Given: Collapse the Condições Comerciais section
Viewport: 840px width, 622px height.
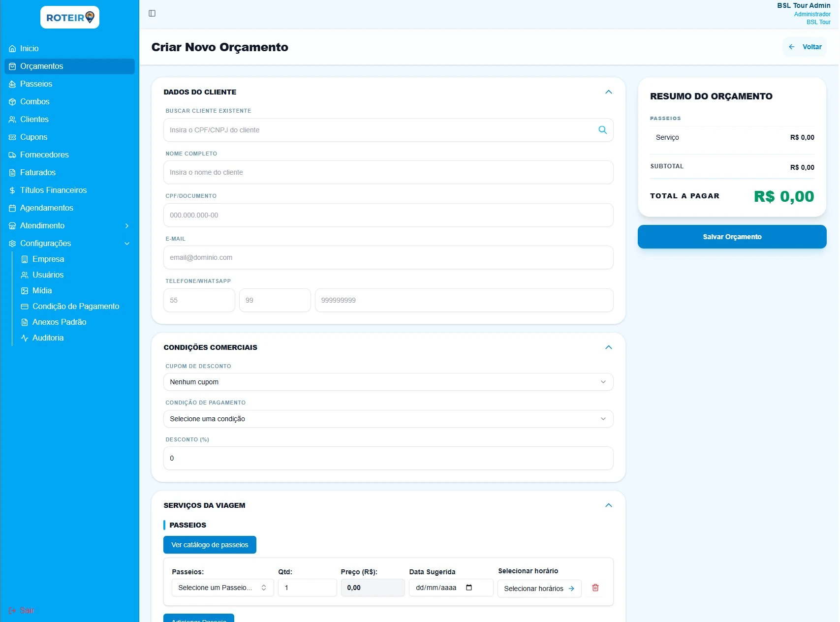Looking at the screenshot, I should 608,347.
